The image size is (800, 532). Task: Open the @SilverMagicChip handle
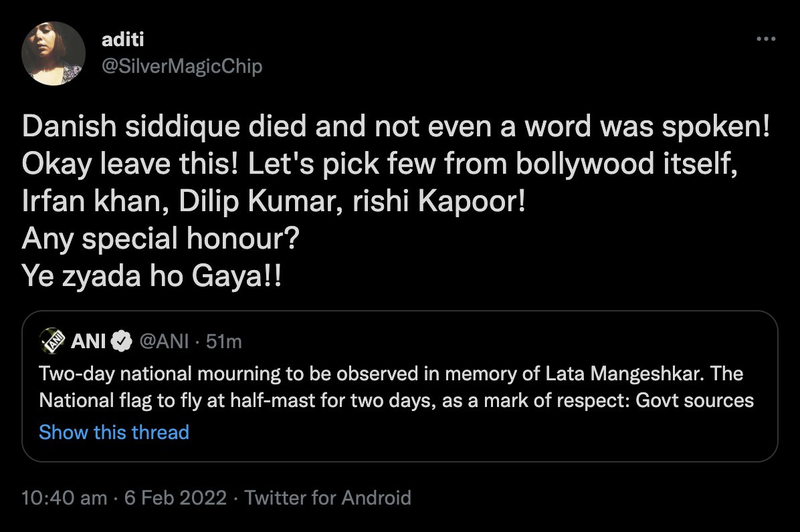click(182, 66)
